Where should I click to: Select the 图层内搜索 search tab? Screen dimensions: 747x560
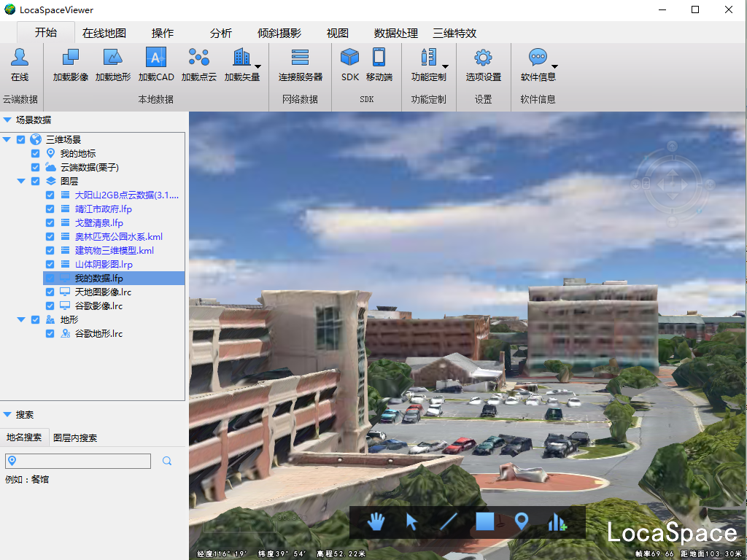click(x=75, y=437)
